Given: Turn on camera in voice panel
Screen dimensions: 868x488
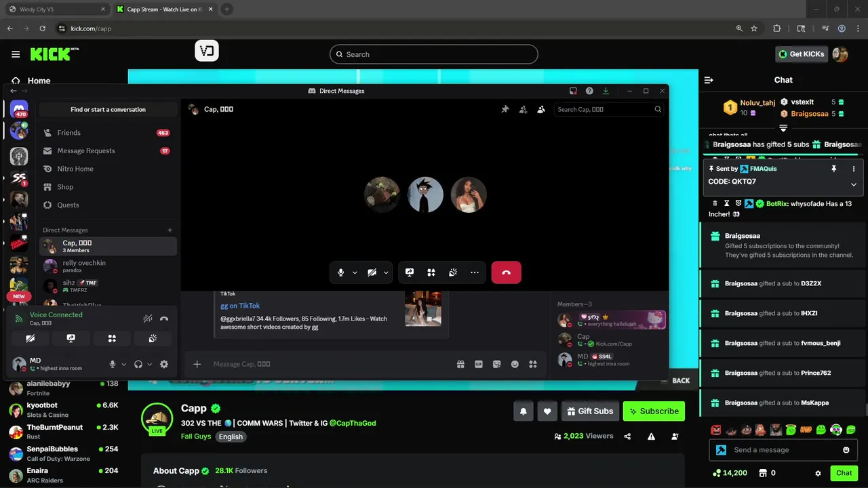Looking at the screenshot, I should coord(30,338).
